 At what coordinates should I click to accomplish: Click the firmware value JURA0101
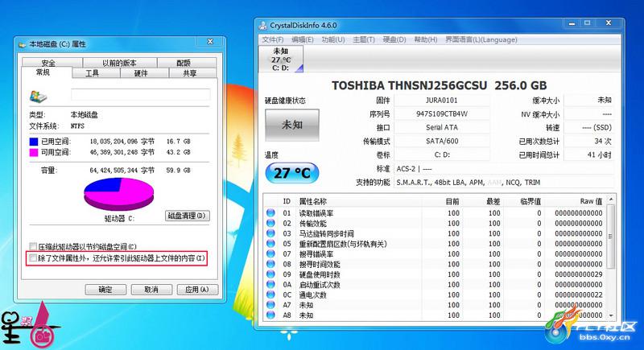[441, 100]
